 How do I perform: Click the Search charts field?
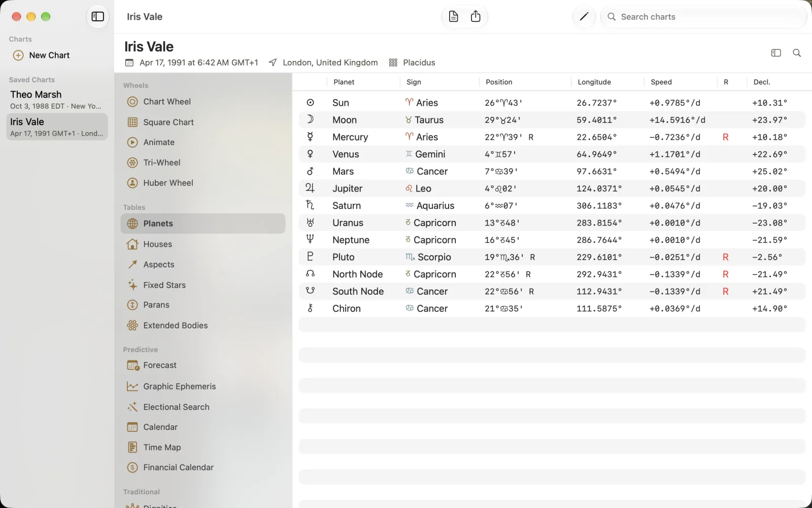click(703, 17)
